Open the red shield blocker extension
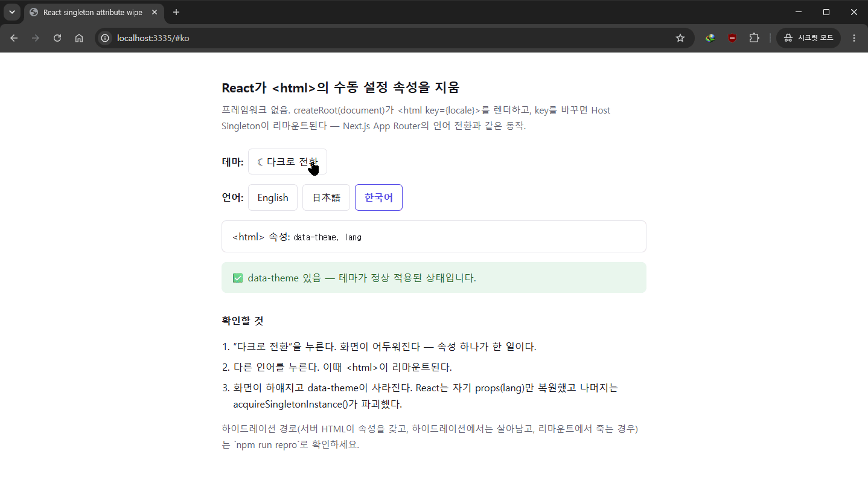The height and width of the screenshot is (477, 868). tap(732, 38)
